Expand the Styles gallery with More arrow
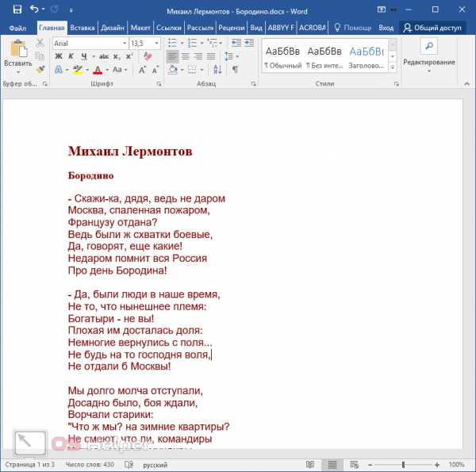 392,67
